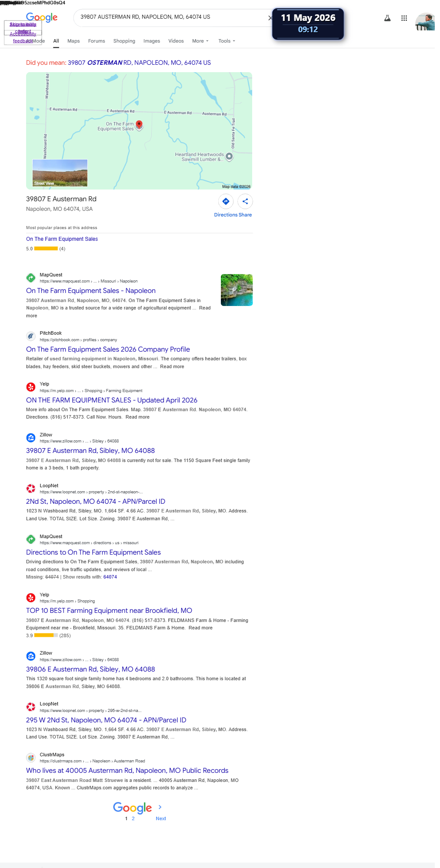Click the LoopNet favicon of the 295 W 2Nd St result
Image resolution: width=440 pixels, height=868 pixels.
tap(31, 707)
